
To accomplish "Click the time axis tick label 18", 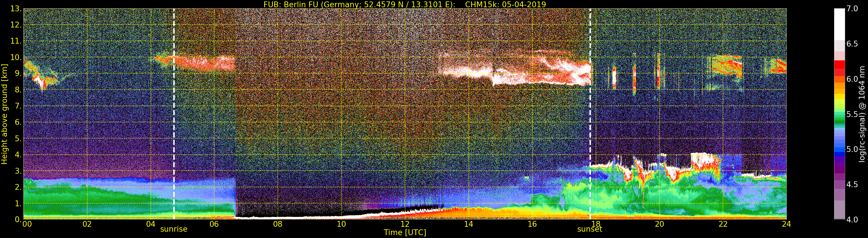I will click(596, 224).
